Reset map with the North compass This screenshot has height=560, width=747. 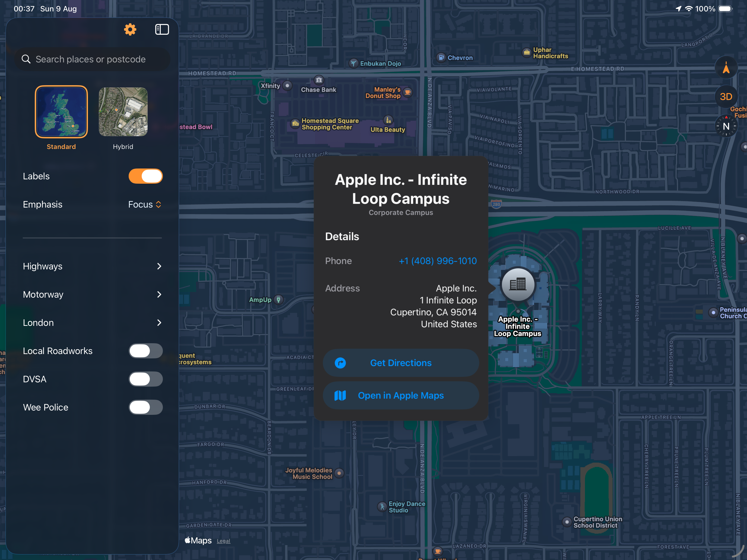click(726, 126)
